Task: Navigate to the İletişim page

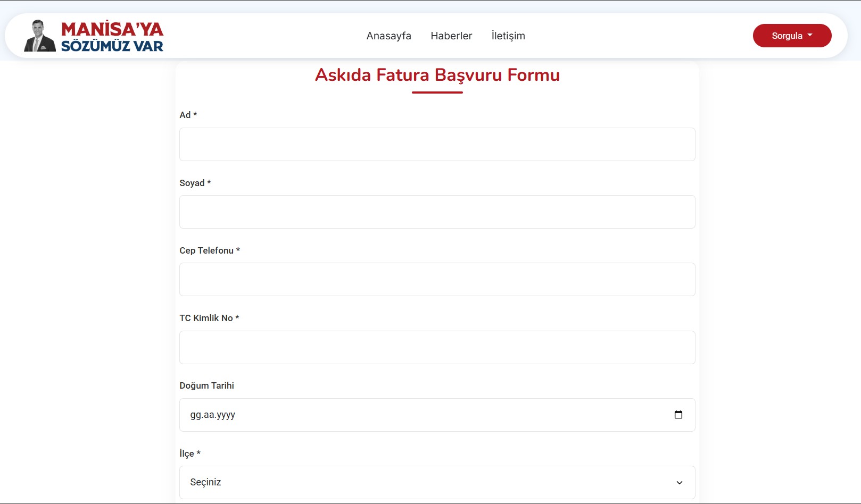Action: tap(508, 36)
